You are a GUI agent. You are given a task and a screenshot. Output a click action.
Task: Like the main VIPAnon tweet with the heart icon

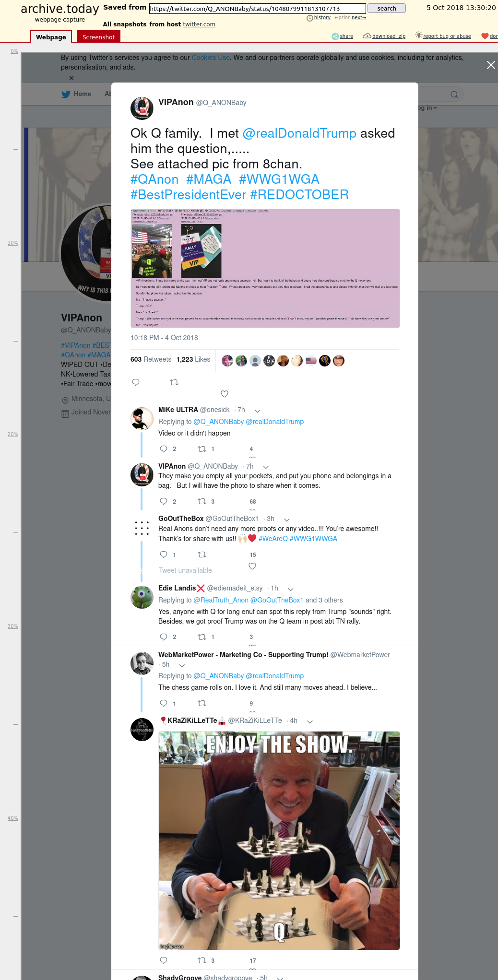click(x=224, y=394)
